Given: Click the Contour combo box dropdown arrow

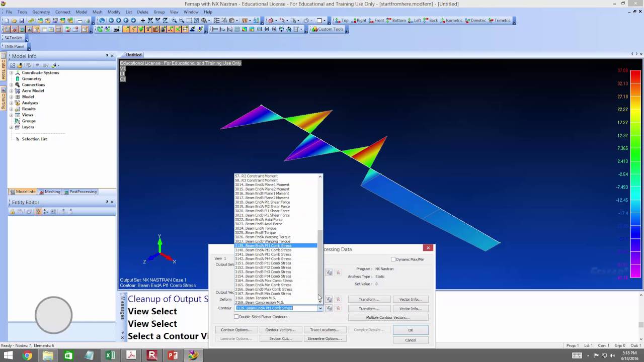Looking at the screenshot, I should (x=320, y=308).
